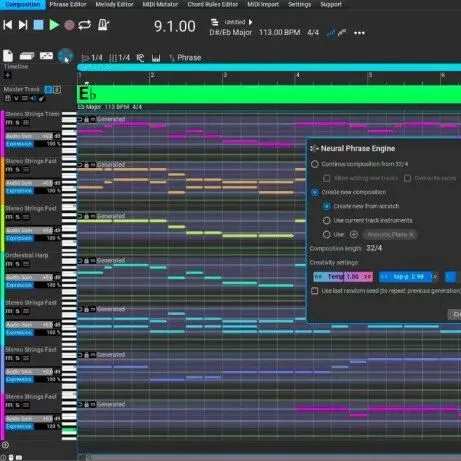Start playback with green play button

pyautogui.click(x=54, y=25)
